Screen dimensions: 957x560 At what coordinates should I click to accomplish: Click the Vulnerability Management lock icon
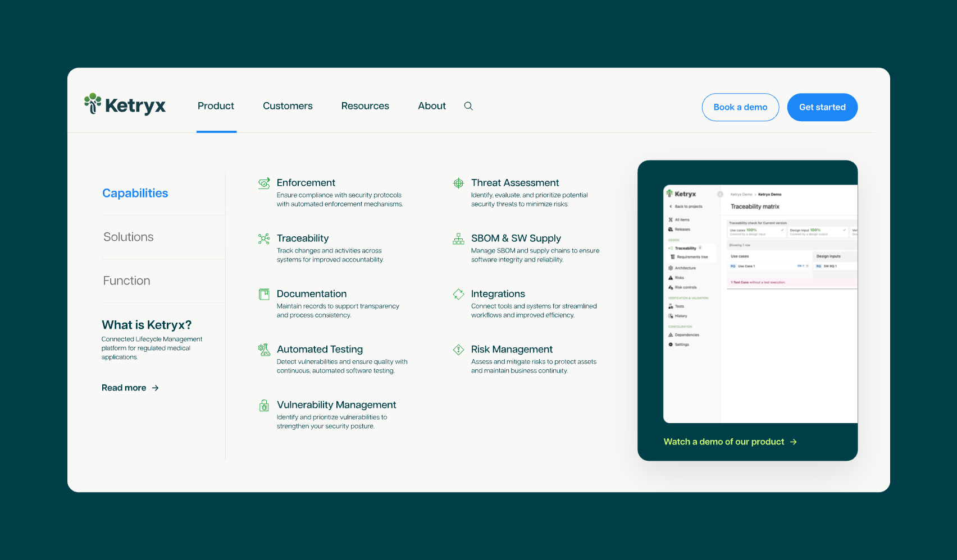264,406
